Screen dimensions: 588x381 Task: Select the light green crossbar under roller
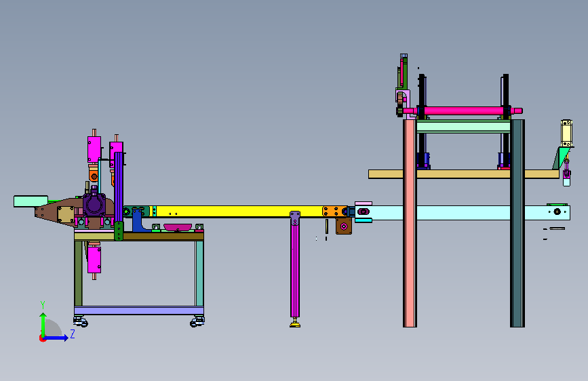463,126
